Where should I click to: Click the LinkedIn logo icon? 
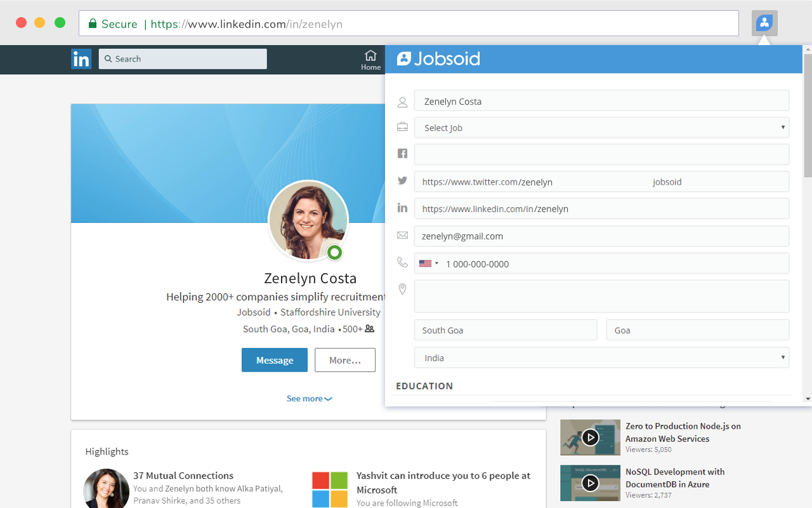pos(81,59)
